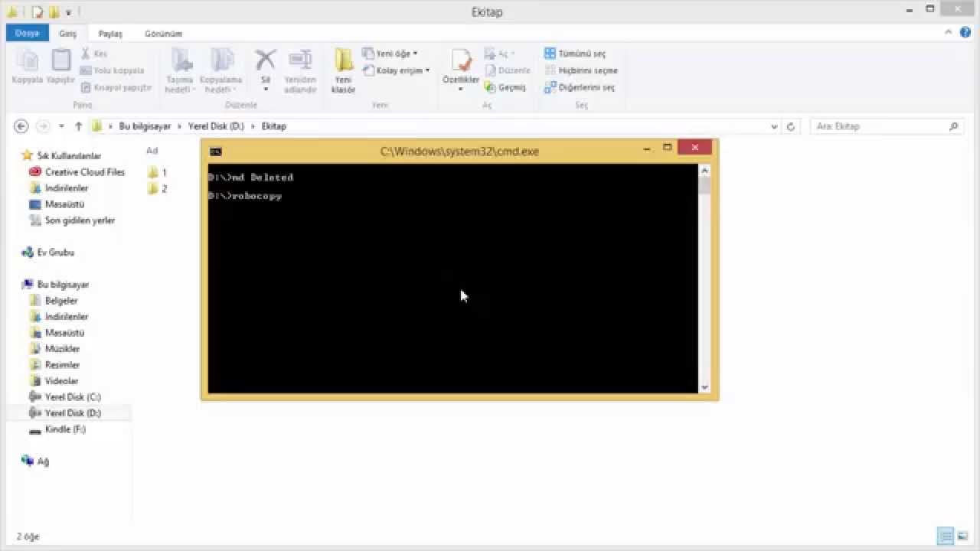This screenshot has width=980, height=551.
Task: Click the Ad column header
Action: (x=152, y=151)
